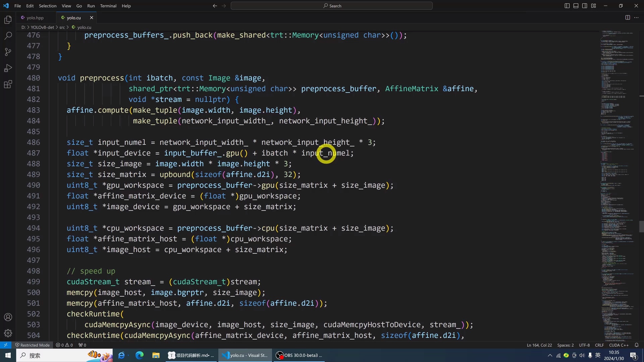This screenshot has width=644, height=362.
Task: Switch to the yolo.hpp tab
Action: tap(35, 18)
